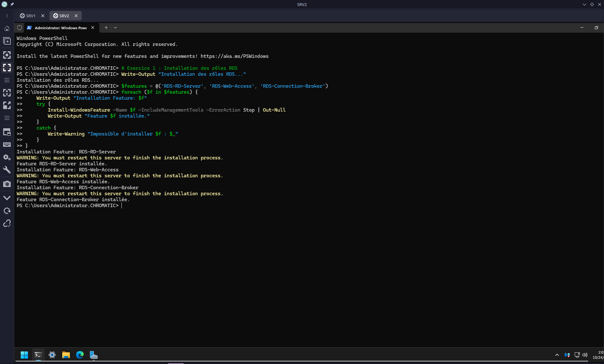The width and height of the screenshot is (604, 364).
Task: Open the PowerShell new tab dropdown arrow
Action: click(115, 28)
